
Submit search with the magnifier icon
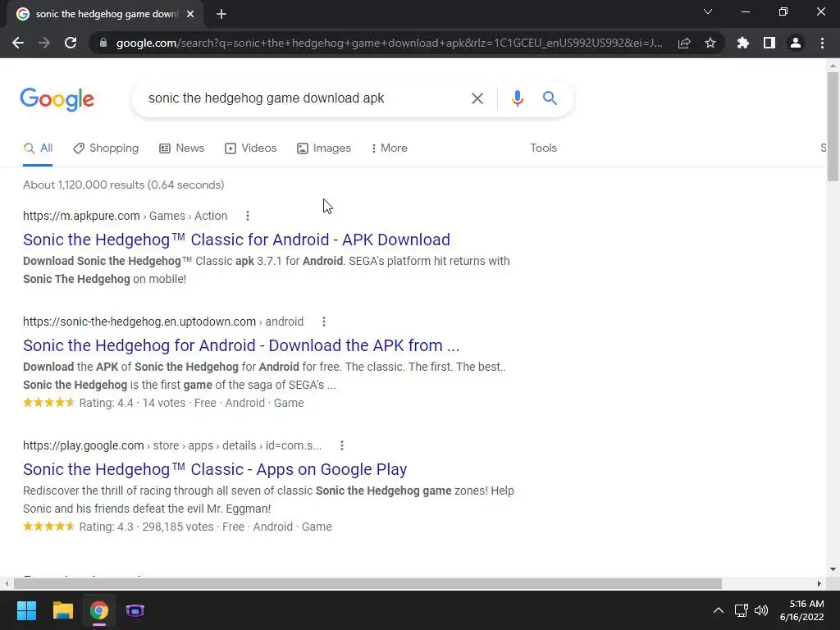click(550, 98)
